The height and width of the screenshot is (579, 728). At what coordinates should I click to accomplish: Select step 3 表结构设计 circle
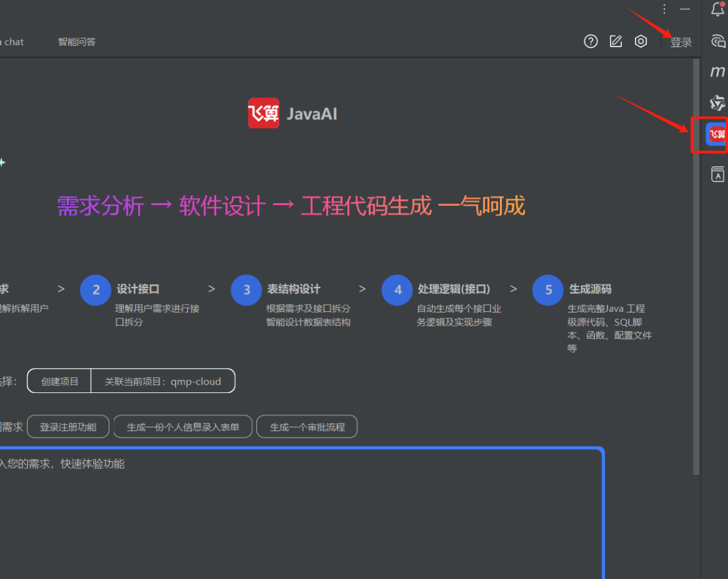(246, 290)
